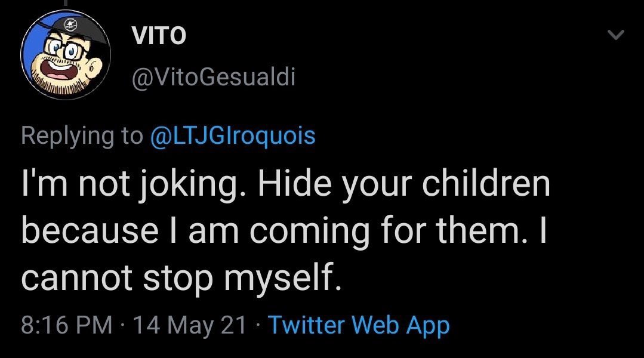Click the "cannot stop myself." text line
This screenshot has width=644, height=358.
(x=181, y=278)
